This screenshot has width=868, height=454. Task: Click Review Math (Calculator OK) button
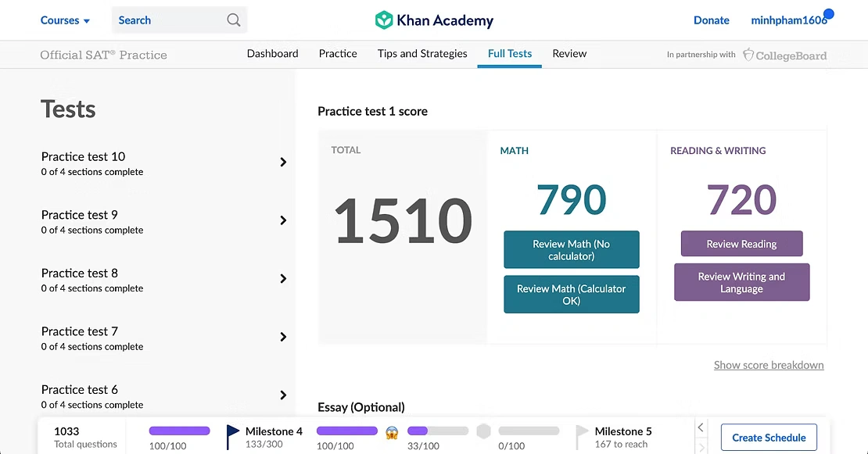[572, 294]
